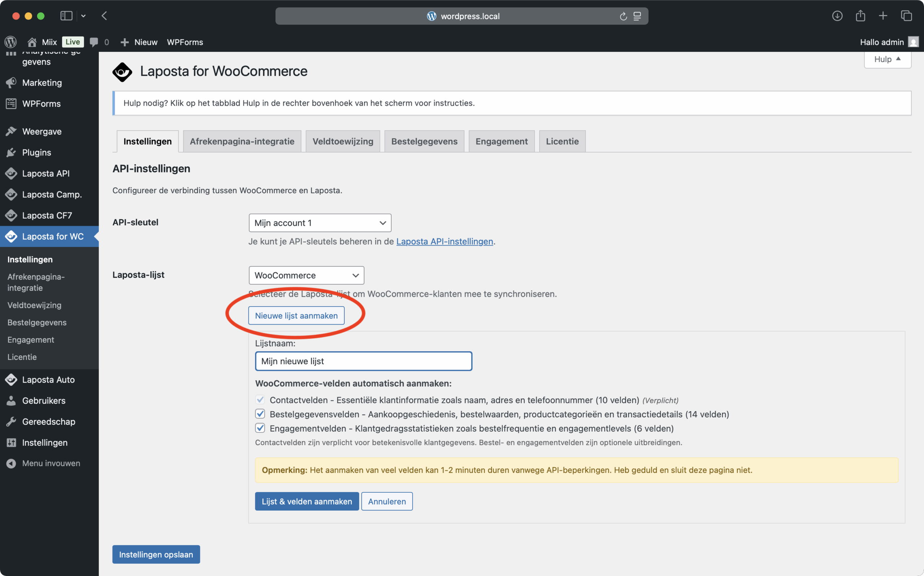Image resolution: width=924 pixels, height=576 pixels.
Task: Switch to the Instellingen tab
Action: point(148,141)
